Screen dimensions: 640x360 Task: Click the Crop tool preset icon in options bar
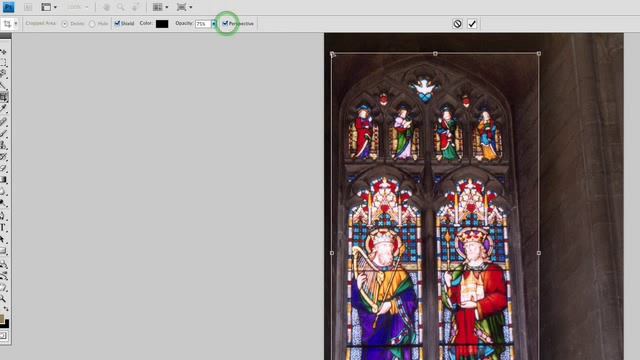click(x=7, y=24)
